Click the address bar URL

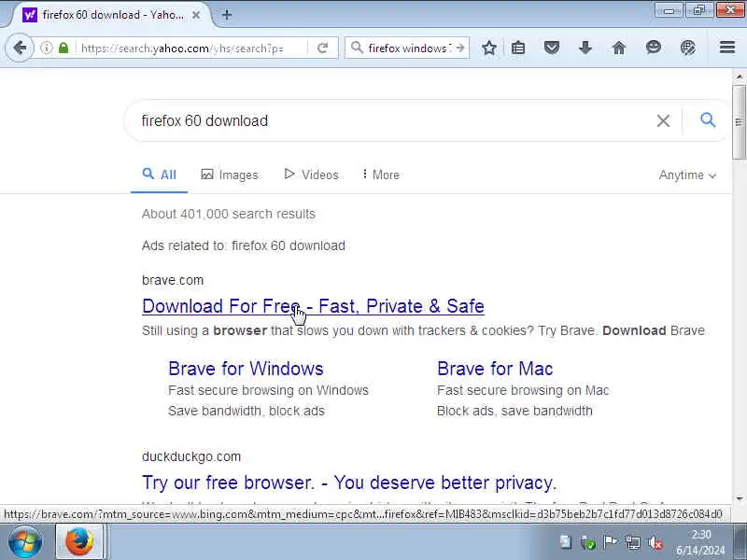pos(190,49)
